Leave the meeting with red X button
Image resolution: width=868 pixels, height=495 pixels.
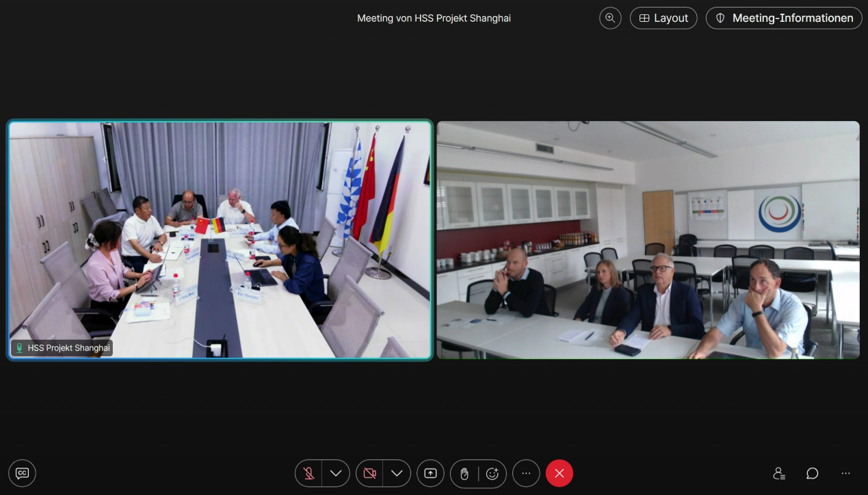pos(559,473)
